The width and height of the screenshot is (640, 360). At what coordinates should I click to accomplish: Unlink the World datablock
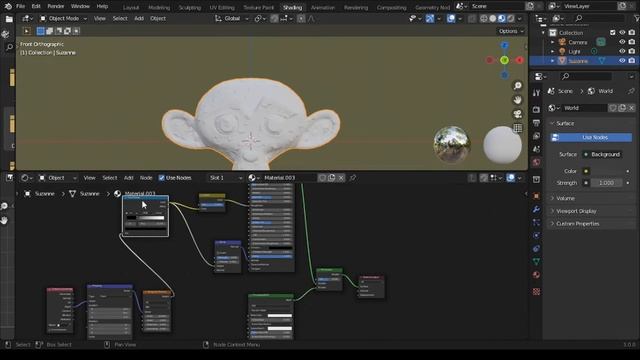pos(631,108)
